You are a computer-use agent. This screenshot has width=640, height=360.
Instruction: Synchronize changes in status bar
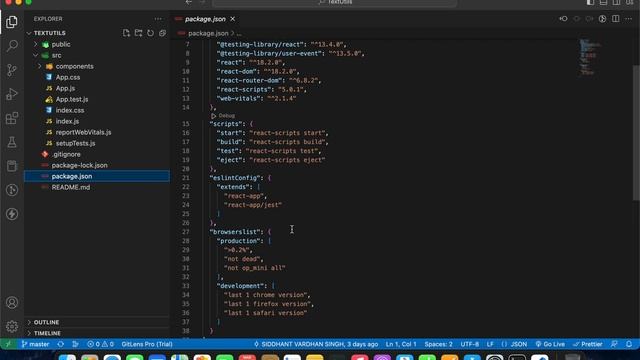click(x=60, y=344)
